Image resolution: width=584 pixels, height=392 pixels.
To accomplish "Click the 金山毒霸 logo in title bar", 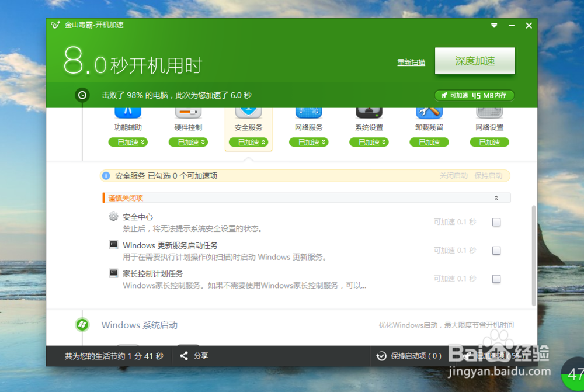I will click(55, 25).
